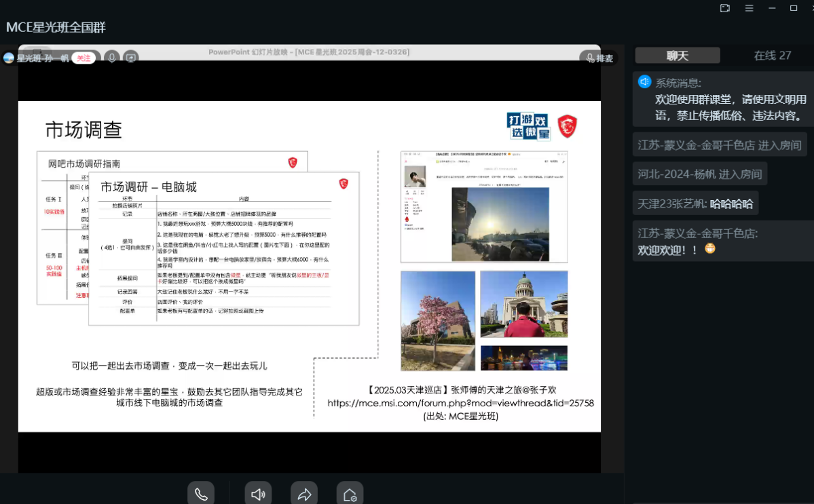This screenshot has width=814, height=504.
Task: Click the presenter's microphone icon
Action: [x=111, y=58]
